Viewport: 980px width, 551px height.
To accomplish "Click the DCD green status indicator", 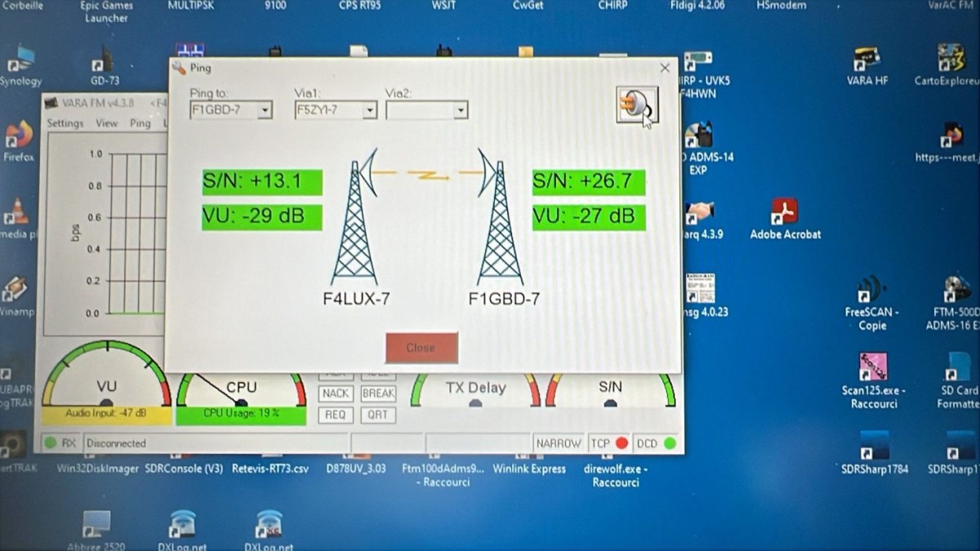I will [x=670, y=443].
